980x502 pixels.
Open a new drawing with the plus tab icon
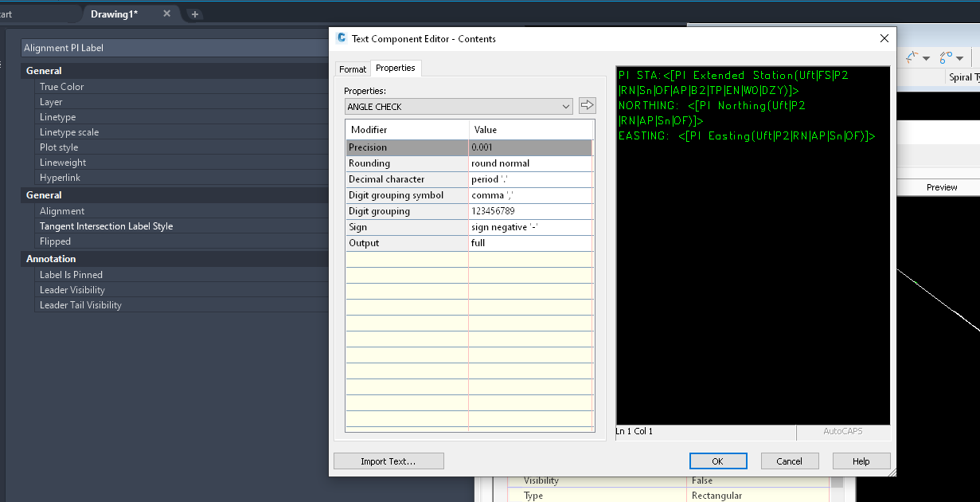coord(193,14)
